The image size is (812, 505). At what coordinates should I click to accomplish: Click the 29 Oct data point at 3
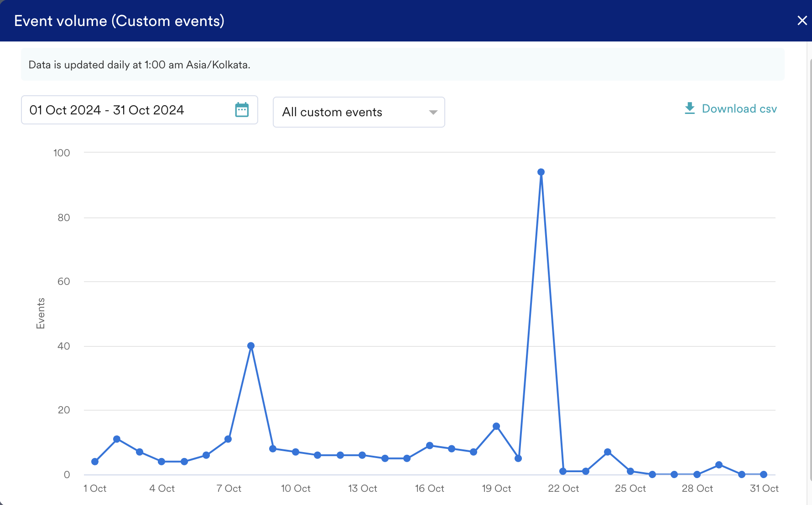click(719, 465)
